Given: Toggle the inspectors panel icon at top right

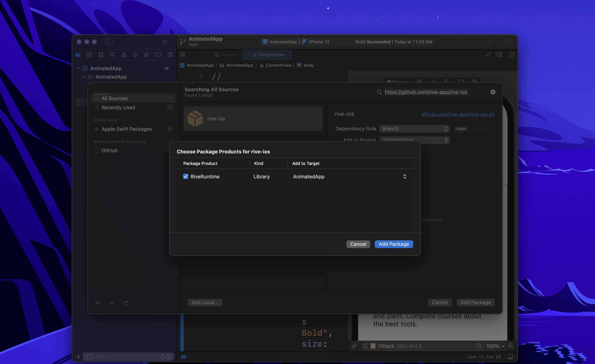Looking at the screenshot, I should pos(508,42).
